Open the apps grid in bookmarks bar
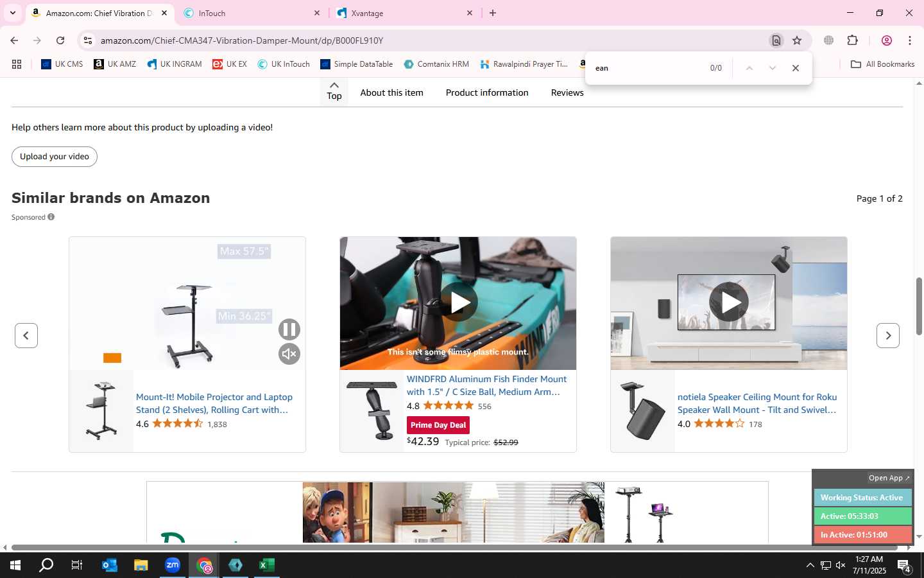 pyautogui.click(x=17, y=64)
